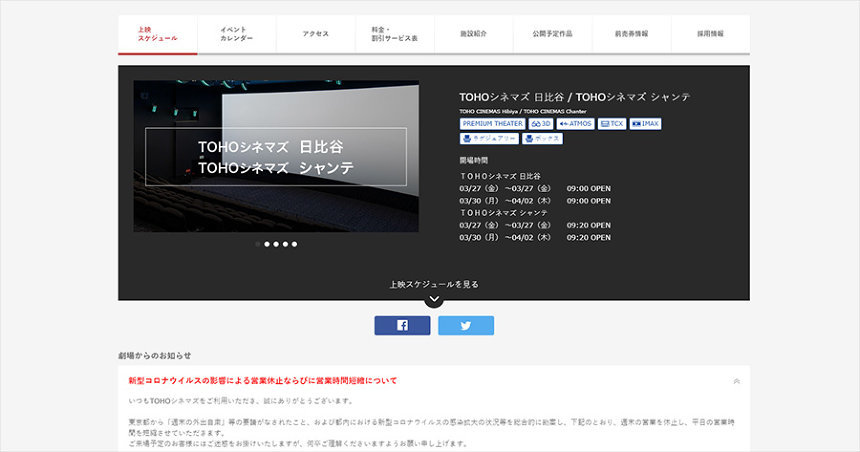The width and height of the screenshot is (860, 452).
Task: Open the 採用情報 tab
Action: (x=710, y=34)
